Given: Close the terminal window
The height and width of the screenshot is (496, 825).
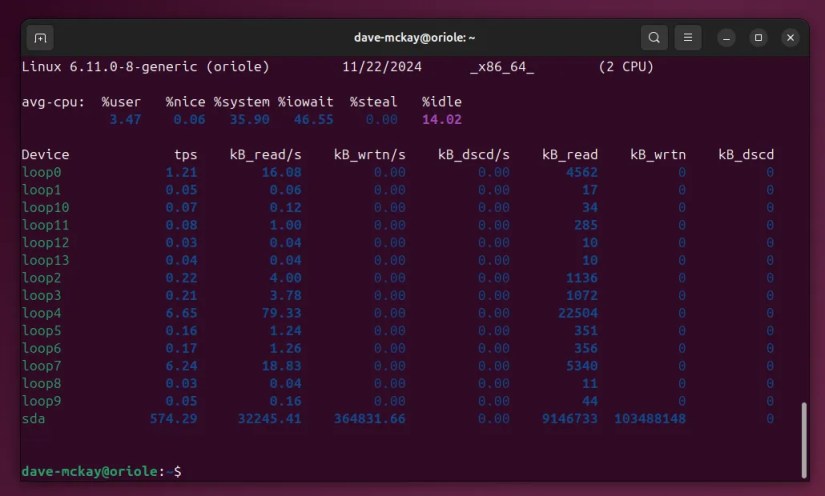Looking at the screenshot, I should (790, 38).
